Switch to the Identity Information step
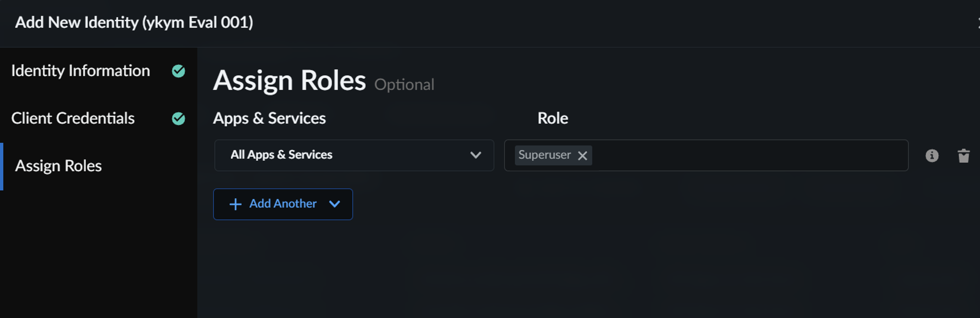This screenshot has width=980, height=318. click(x=81, y=71)
